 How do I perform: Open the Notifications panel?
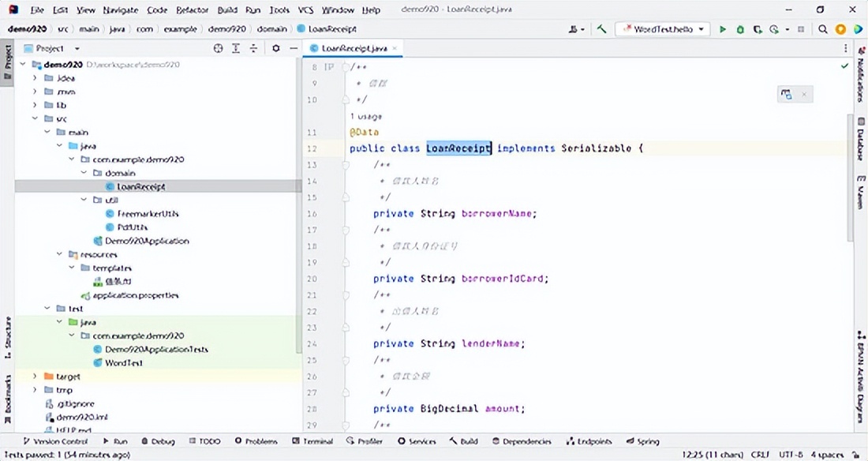pyautogui.click(x=859, y=78)
